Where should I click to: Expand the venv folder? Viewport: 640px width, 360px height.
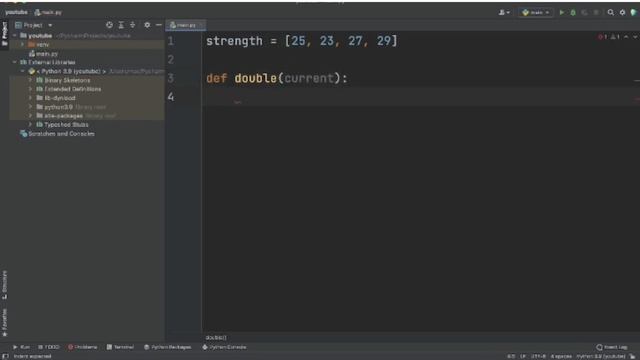[23, 44]
